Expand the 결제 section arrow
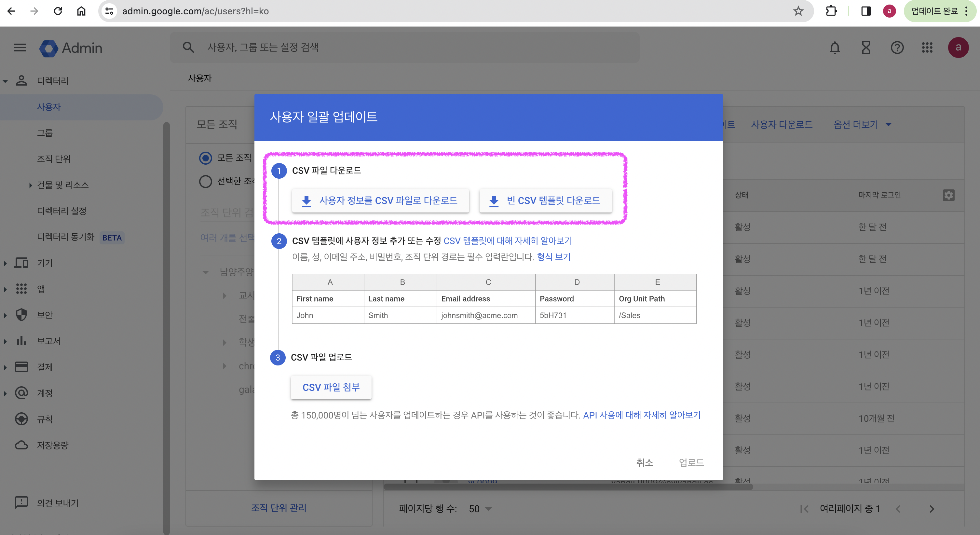Screen dimensions: 980x535 coord(5,367)
